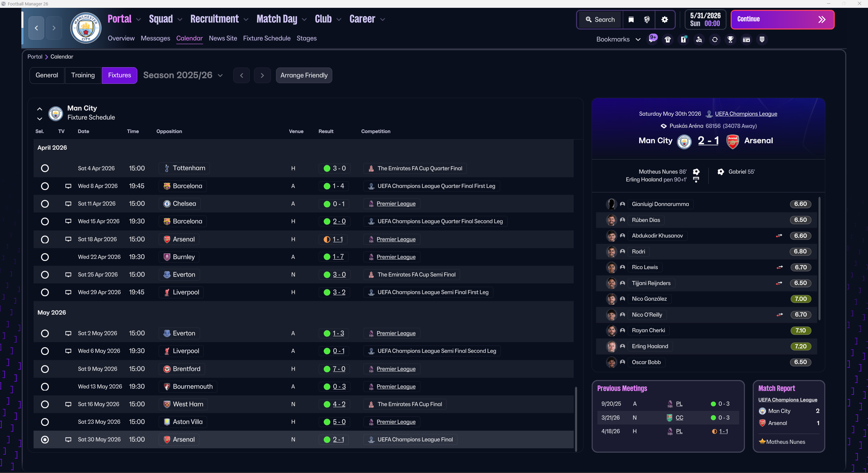Viewport: 868px width, 473px height.
Task: Expand the Bookmarks dropdown
Action: point(618,39)
